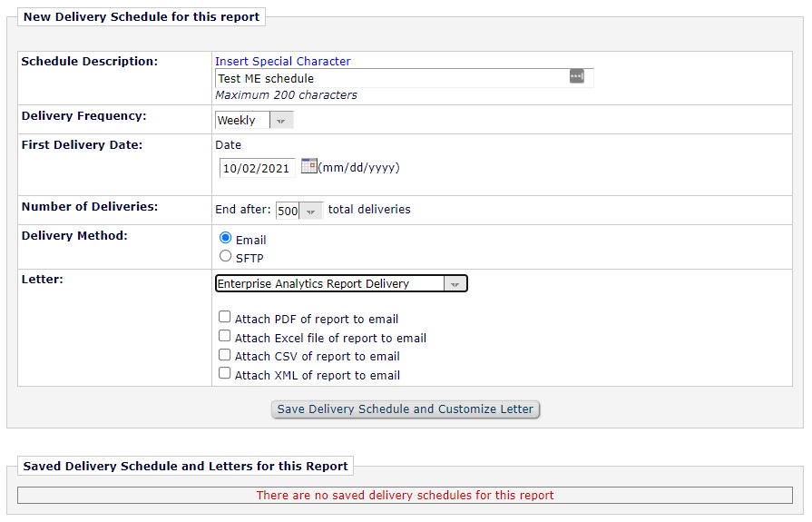Tick Attach CSV of report to email
Viewport: 812px width, 522px height.
[225, 355]
